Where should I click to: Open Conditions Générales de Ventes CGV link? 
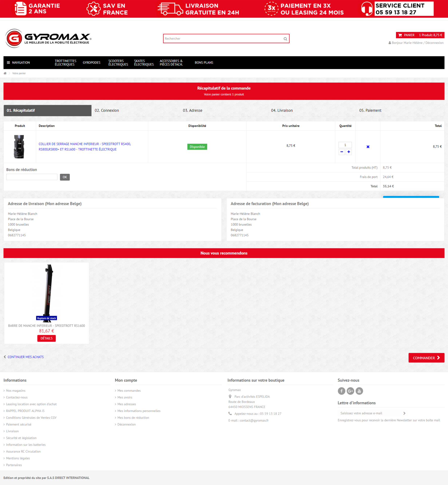click(31, 418)
